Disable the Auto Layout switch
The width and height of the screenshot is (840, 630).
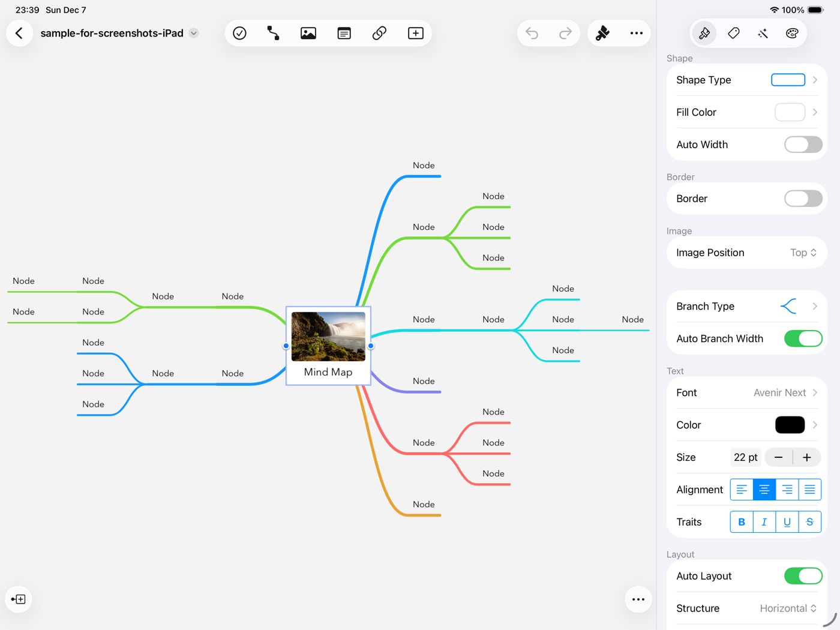tap(803, 576)
